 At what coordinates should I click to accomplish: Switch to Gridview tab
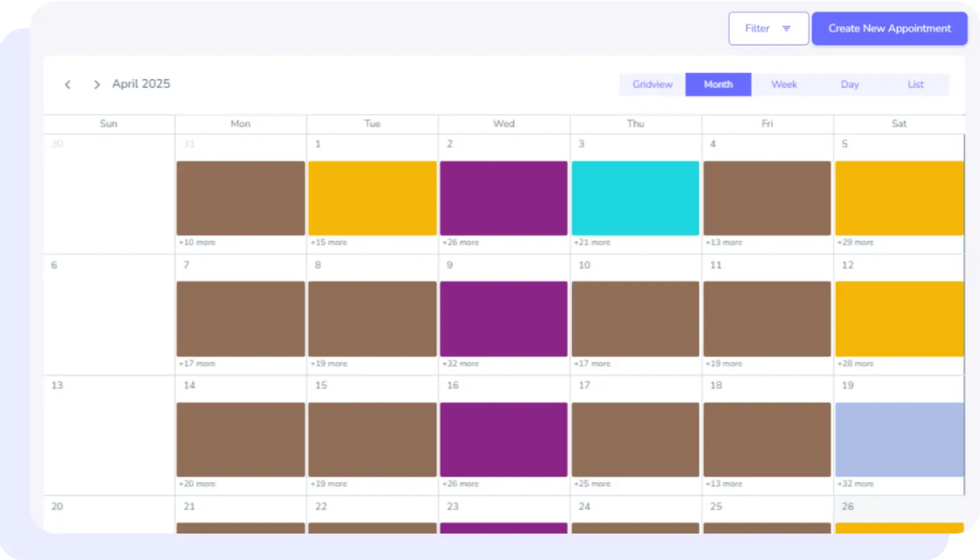tap(652, 85)
